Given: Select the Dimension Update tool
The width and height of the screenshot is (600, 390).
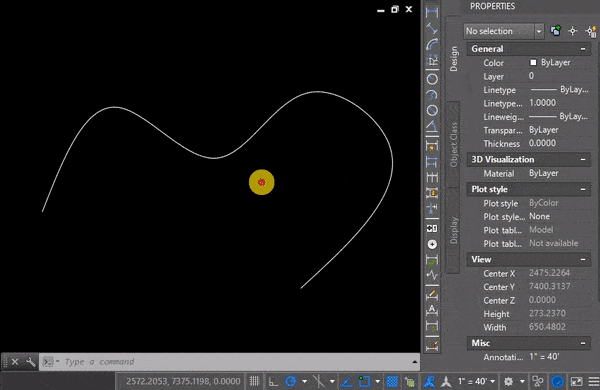Looking at the screenshot, I should 432,326.
